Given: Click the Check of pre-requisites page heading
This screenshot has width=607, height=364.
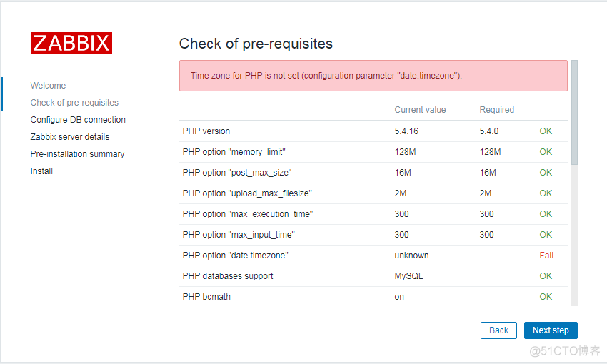Looking at the screenshot, I should [x=256, y=44].
